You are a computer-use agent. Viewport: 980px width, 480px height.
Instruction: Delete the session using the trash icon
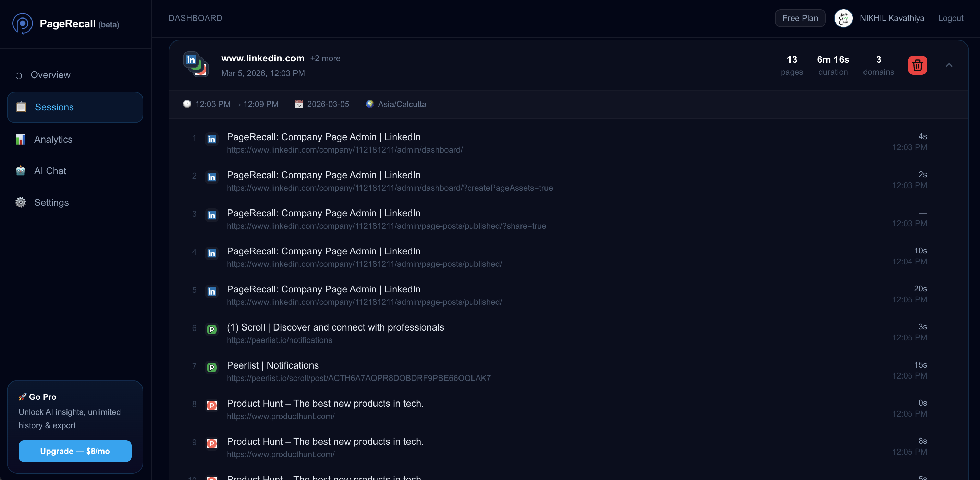917,65
